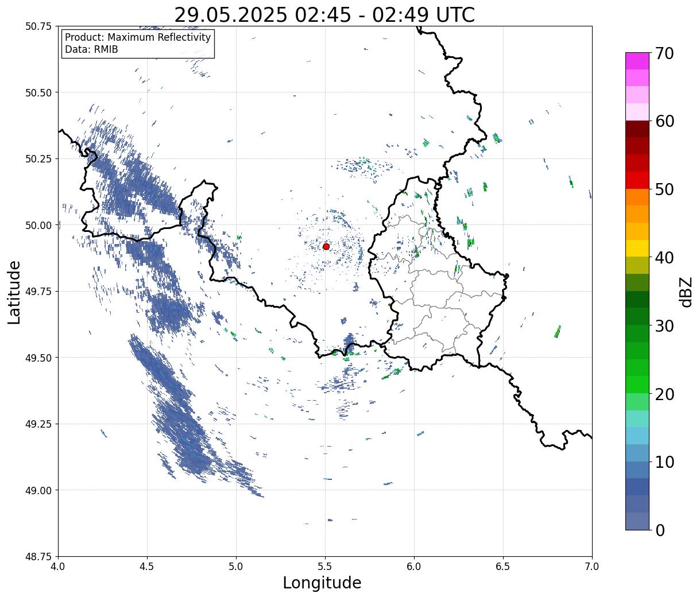
Task: Click the 30 tick on the colorbar
Action: pyautogui.click(x=664, y=325)
